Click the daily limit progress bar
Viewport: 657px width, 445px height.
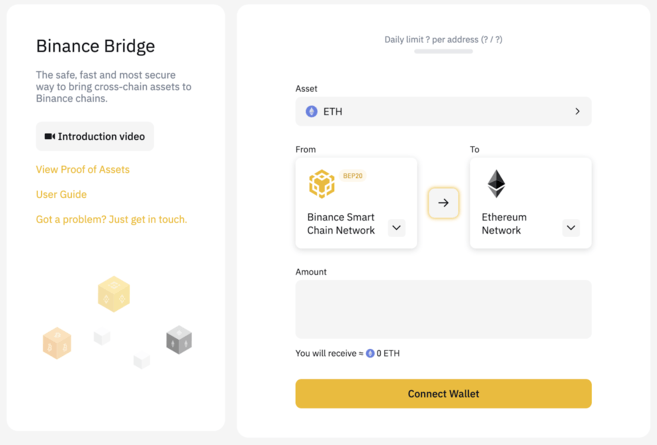click(x=443, y=51)
